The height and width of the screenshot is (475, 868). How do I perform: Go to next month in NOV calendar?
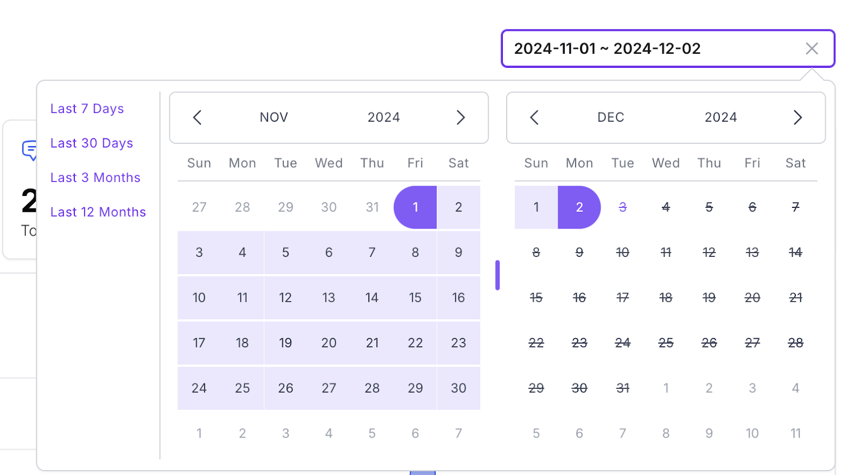pos(461,117)
